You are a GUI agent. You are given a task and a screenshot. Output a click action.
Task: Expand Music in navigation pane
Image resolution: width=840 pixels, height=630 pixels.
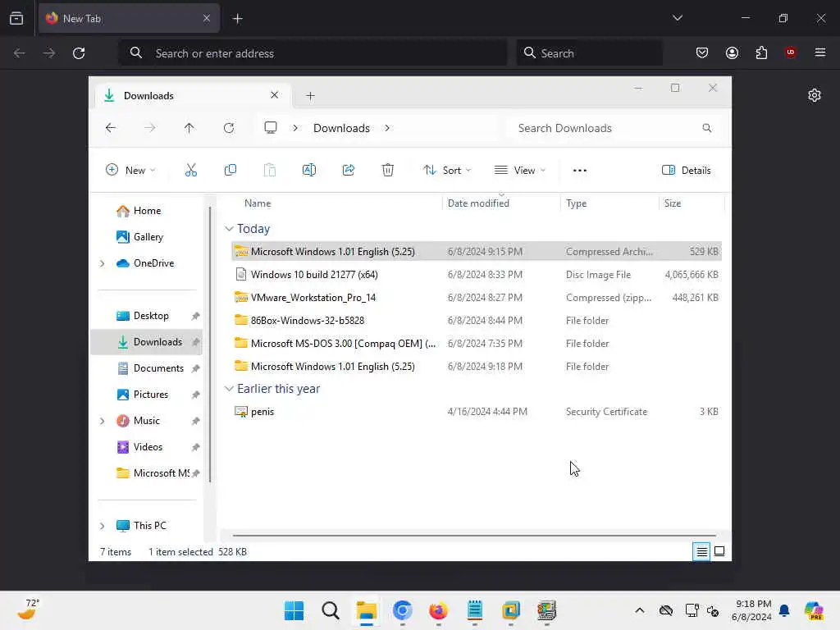pos(103,421)
